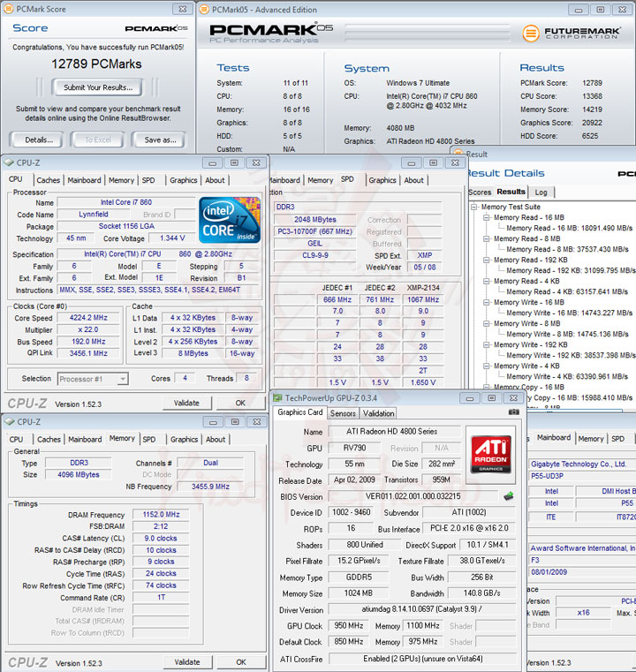Screen dimensions: 636x672
Task: Click the Save as button
Action: (160, 140)
